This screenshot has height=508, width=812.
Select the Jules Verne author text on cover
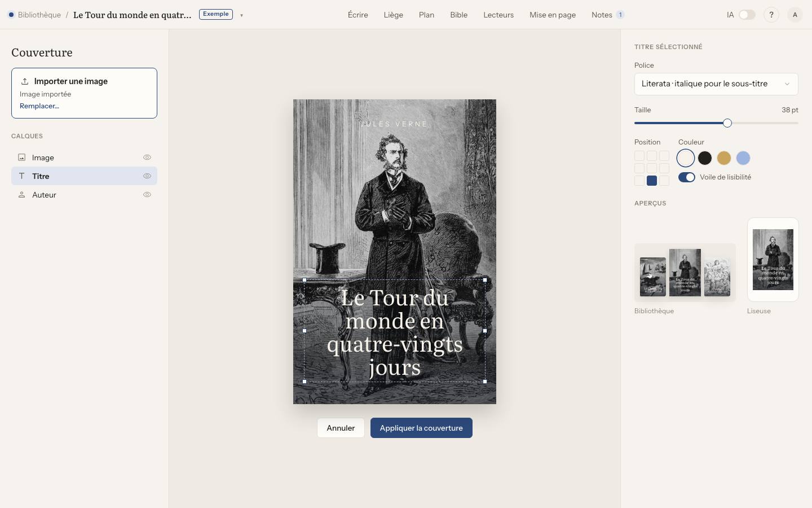[395, 124]
